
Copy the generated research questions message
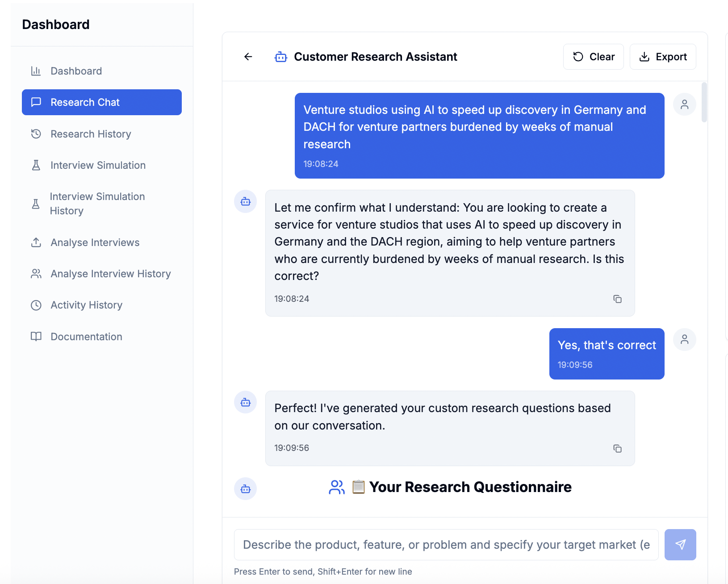click(618, 448)
